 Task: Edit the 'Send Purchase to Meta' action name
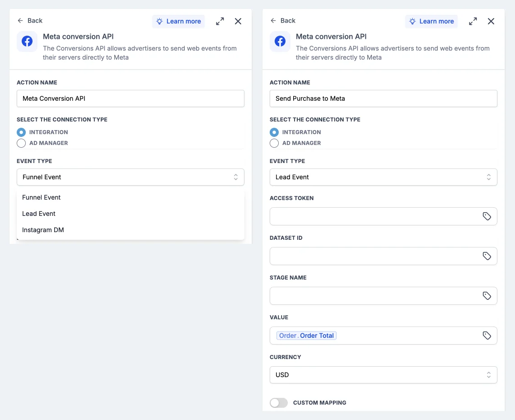point(383,98)
